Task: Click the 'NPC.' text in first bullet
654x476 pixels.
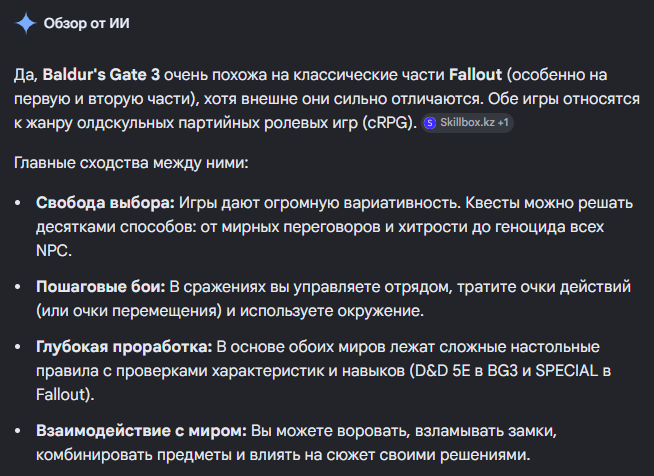Action: [54, 251]
